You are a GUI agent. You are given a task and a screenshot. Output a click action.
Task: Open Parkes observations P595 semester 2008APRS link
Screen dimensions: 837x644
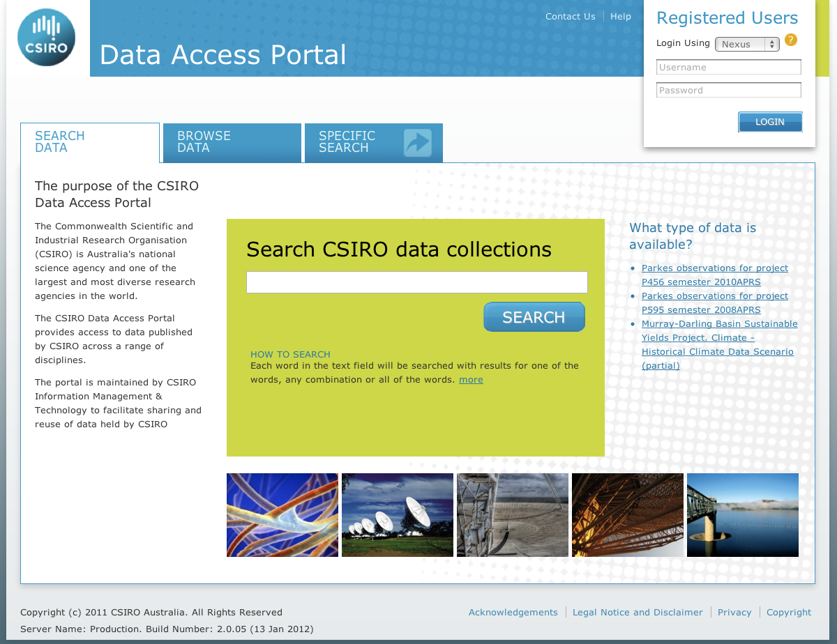[715, 303]
